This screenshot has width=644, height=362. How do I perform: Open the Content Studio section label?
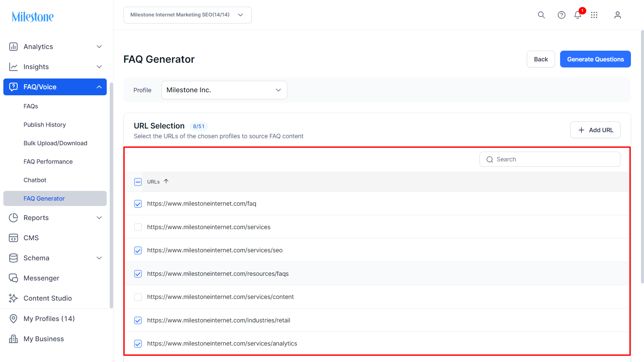click(x=48, y=298)
